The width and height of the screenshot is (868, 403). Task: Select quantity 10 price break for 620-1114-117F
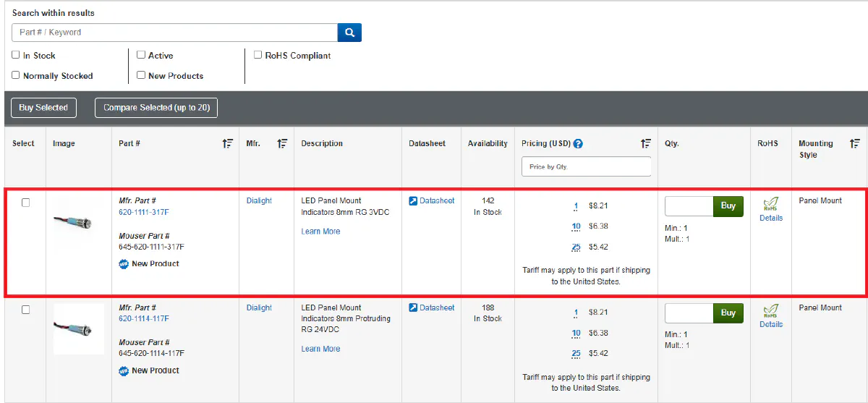click(576, 333)
